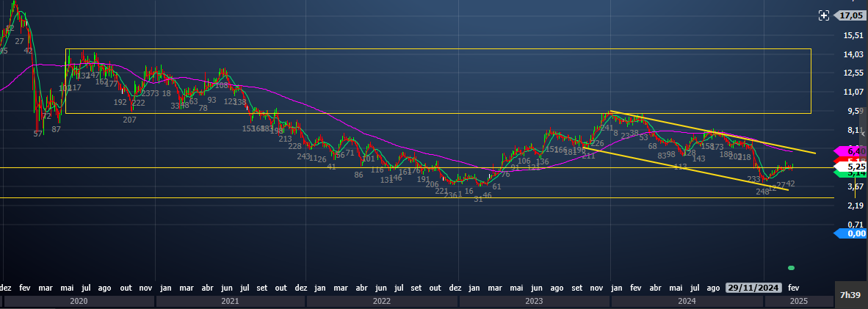Click the 2025 year bar at bottom right
868x309 pixels.
click(799, 301)
